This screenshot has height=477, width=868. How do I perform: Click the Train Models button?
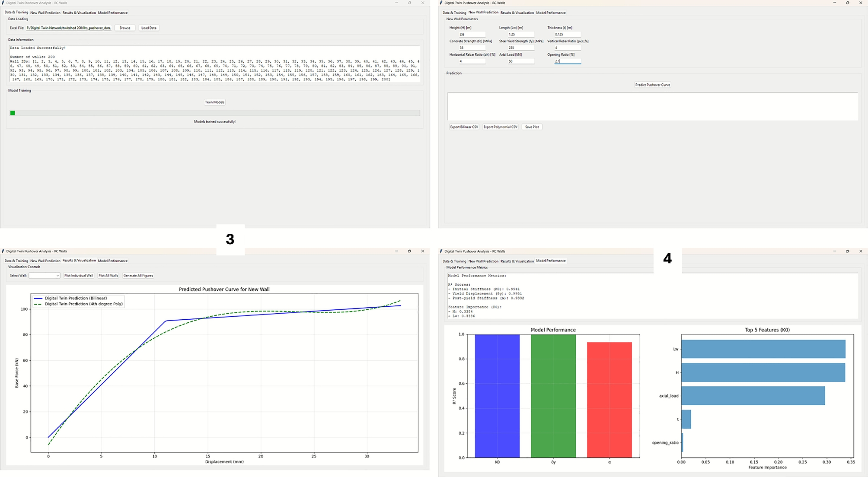pos(214,102)
